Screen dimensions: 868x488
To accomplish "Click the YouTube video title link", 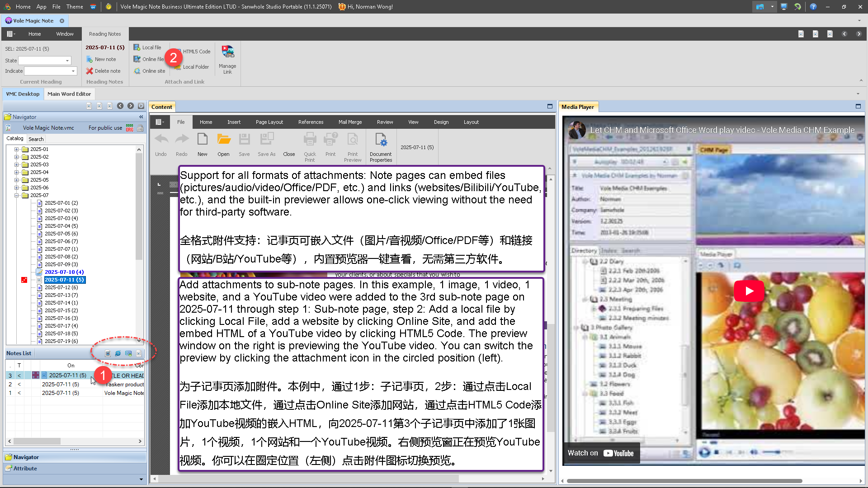I will coord(722,130).
